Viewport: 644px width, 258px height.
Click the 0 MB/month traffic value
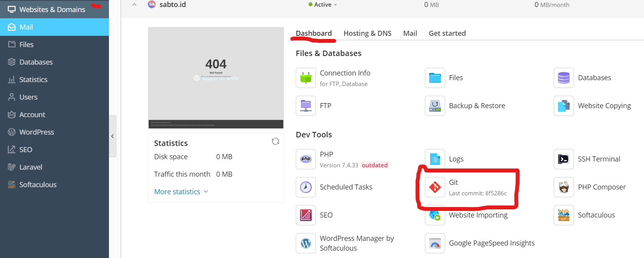552,5
